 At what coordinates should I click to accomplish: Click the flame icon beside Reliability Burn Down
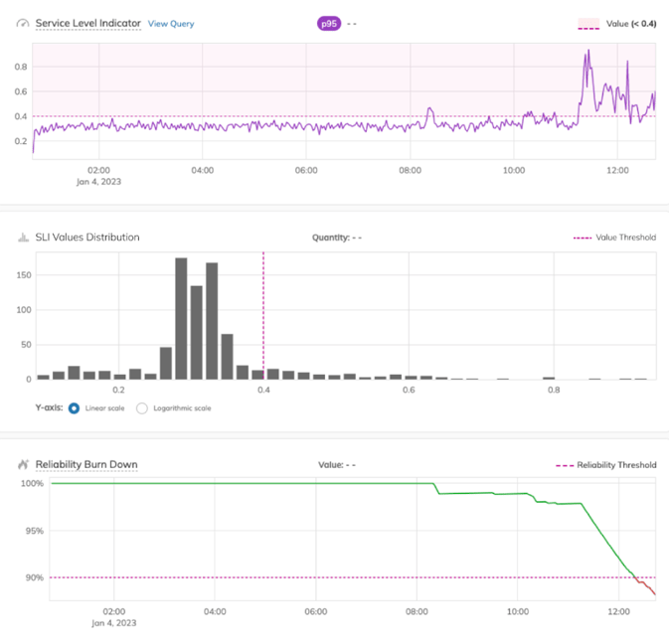22,464
